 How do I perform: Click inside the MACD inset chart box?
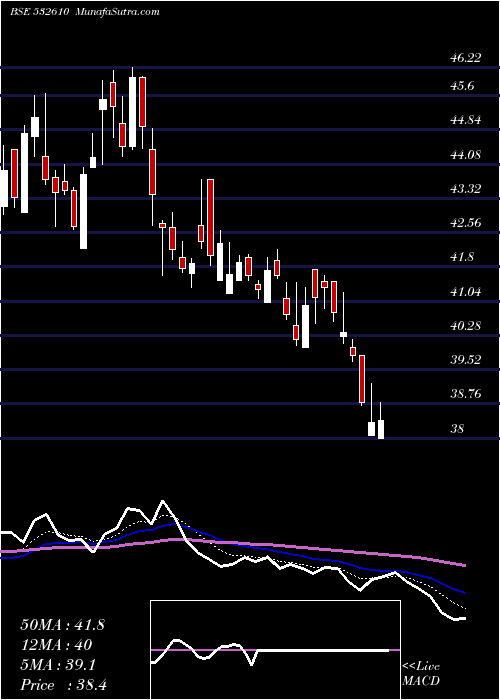pyautogui.click(x=275, y=650)
